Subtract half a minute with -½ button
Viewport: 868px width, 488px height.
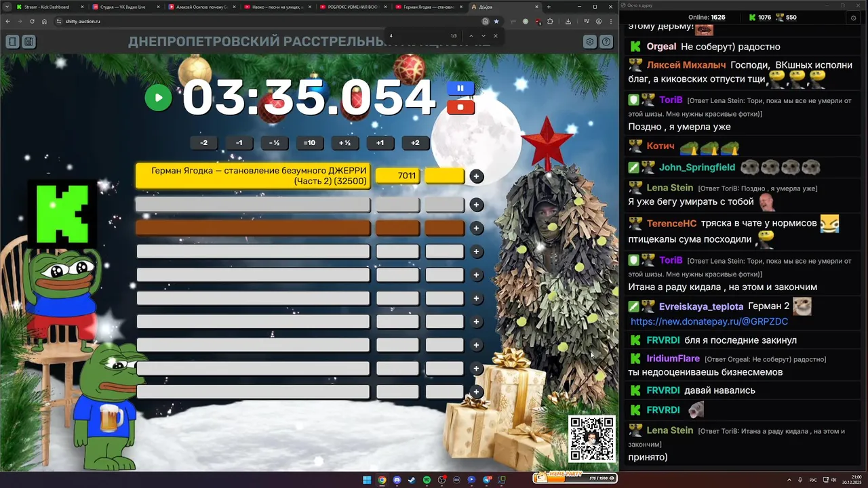coord(275,142)
